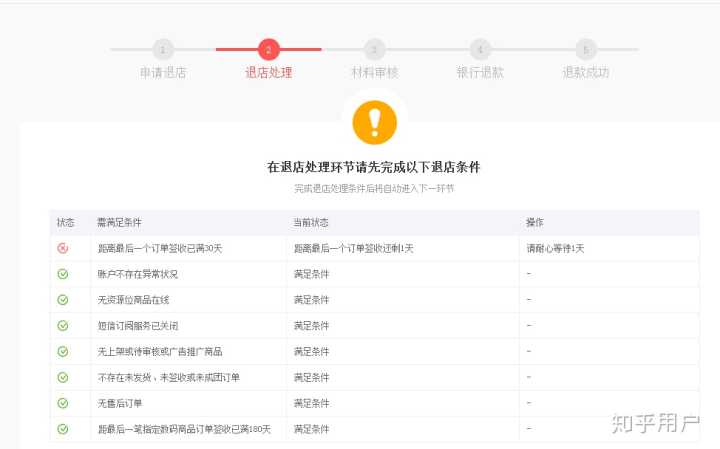This screenshot has height=449, width=720.
Task: Select step 1 circle 申请退店
Action: (163, 49)
